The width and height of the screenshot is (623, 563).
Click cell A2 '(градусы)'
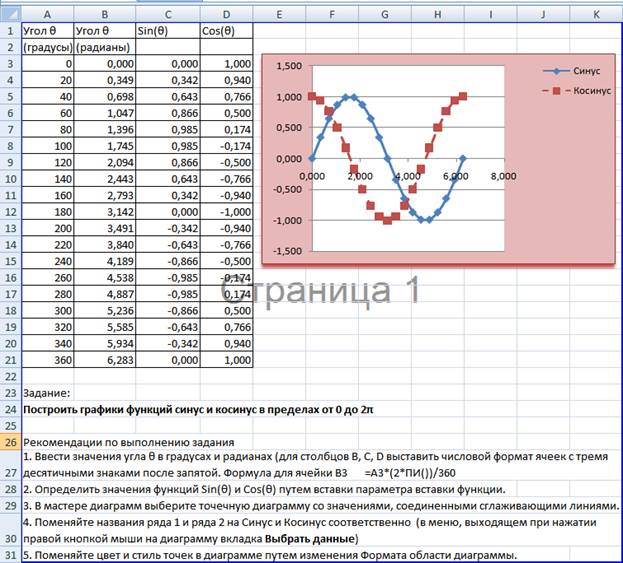point(48,47)
